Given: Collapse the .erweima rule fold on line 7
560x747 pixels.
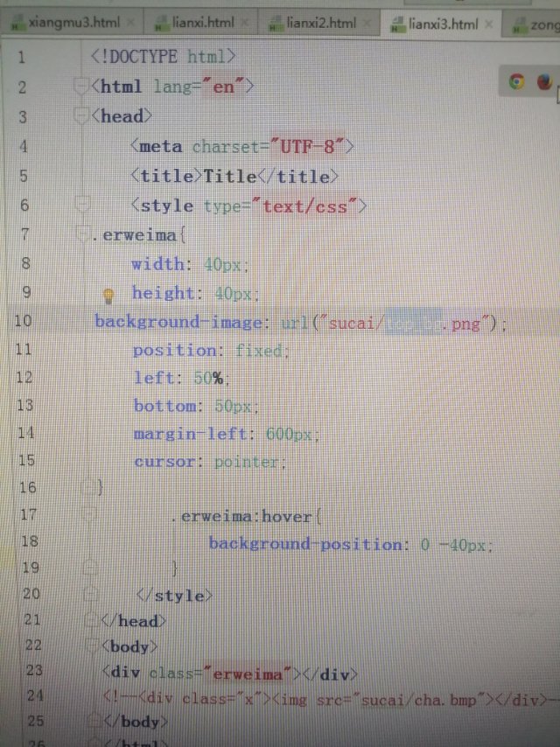Looking at the screenshot, I should pyautogui.click(x=83, y=234).
